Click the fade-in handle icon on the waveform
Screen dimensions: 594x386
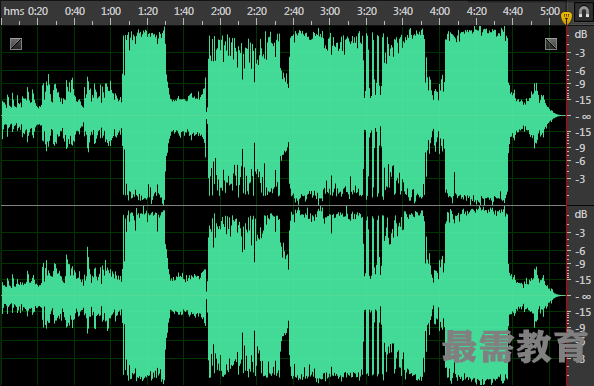pos(16,44)
